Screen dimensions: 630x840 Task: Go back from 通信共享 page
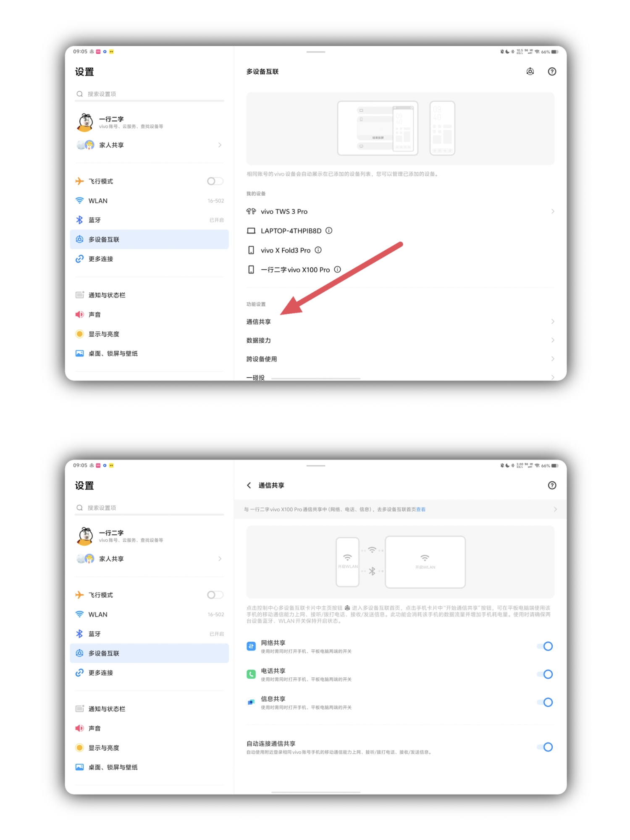(249, 485)
